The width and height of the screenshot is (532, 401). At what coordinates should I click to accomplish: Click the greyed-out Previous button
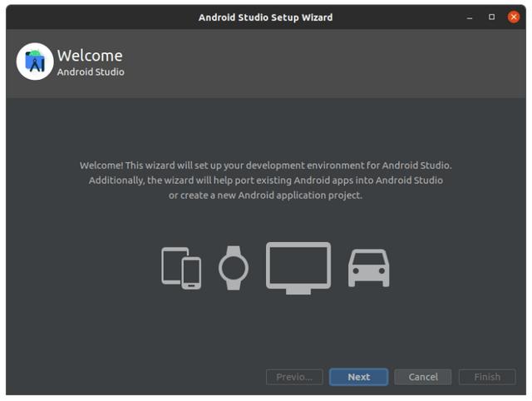pyautogui.click(x=294, y=377)
